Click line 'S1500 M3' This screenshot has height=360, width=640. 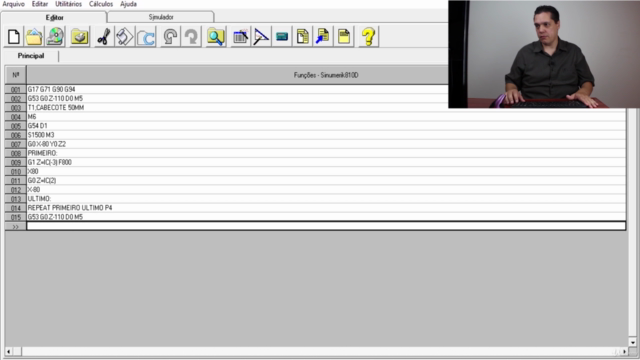coord(326,135)
